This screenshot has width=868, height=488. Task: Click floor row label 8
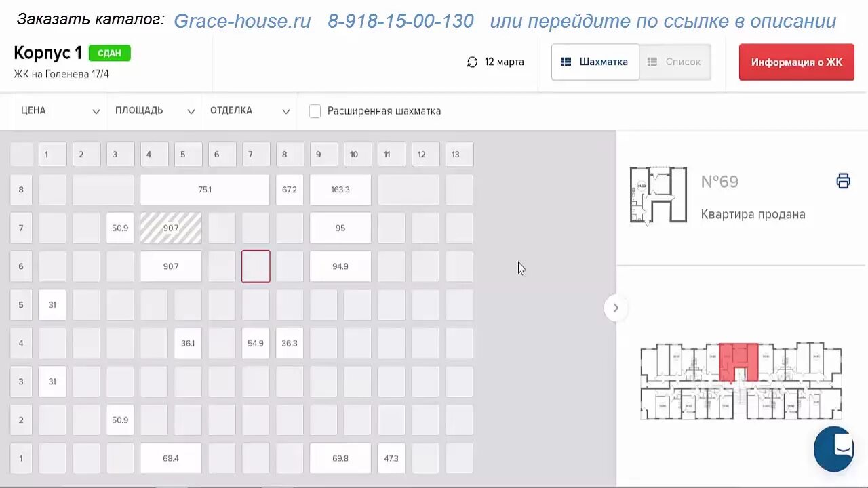tap(21, 190)
